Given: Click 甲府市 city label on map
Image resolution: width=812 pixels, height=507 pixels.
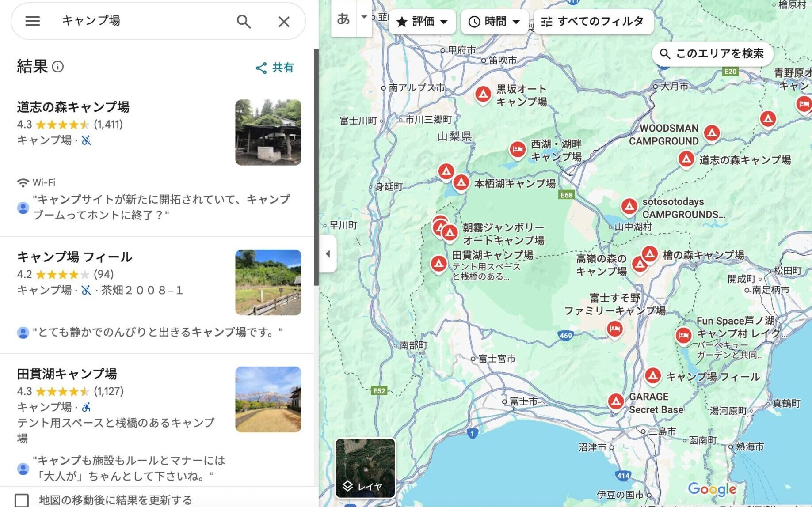Looking at the screenshot, I should 462,50.
